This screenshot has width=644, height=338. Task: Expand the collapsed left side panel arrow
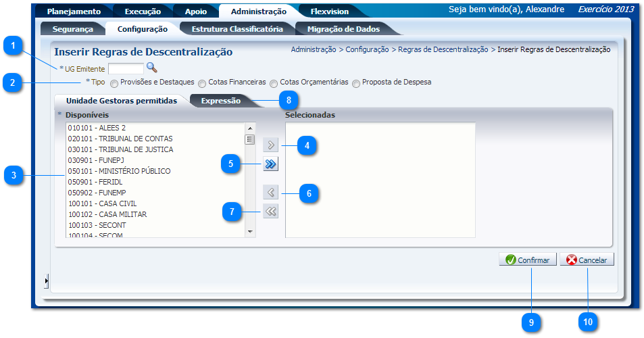46,280
